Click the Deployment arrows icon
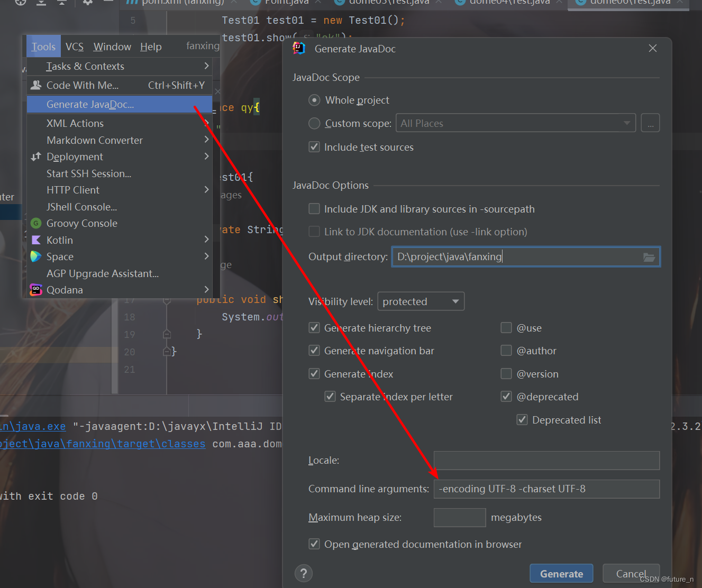This screenshot has width=702, height=588. click(36, 157)
